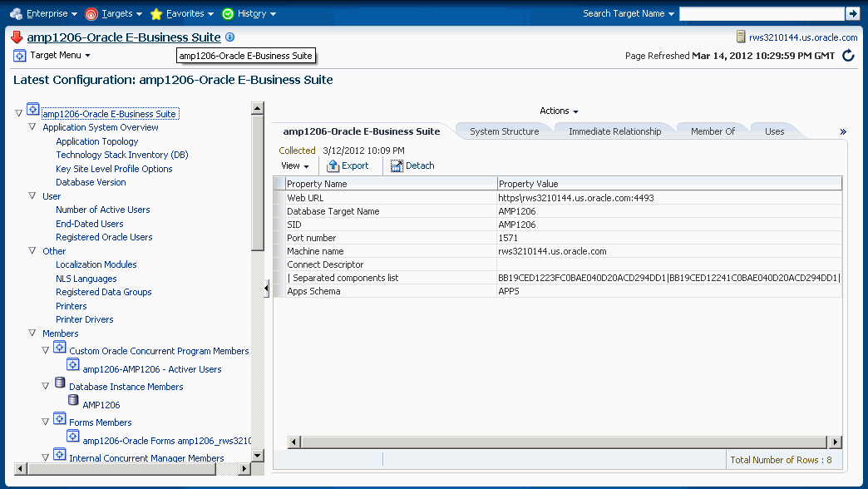This screenshot has height=489, width=868.
Task: Click the Enterprise menu icon
Action: pos(16,14)
